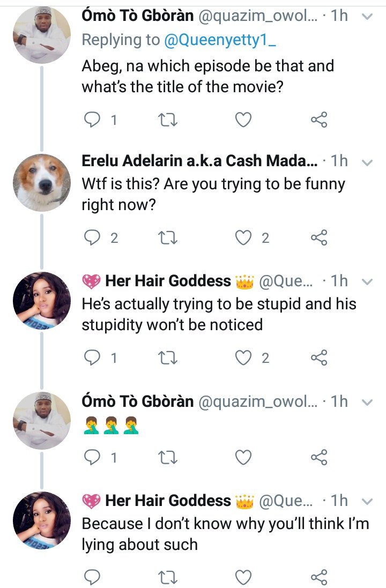The image size is (386, 588).
Task: Open more options on the facepalm emoji tweet
Action: (x=367, y=402)
